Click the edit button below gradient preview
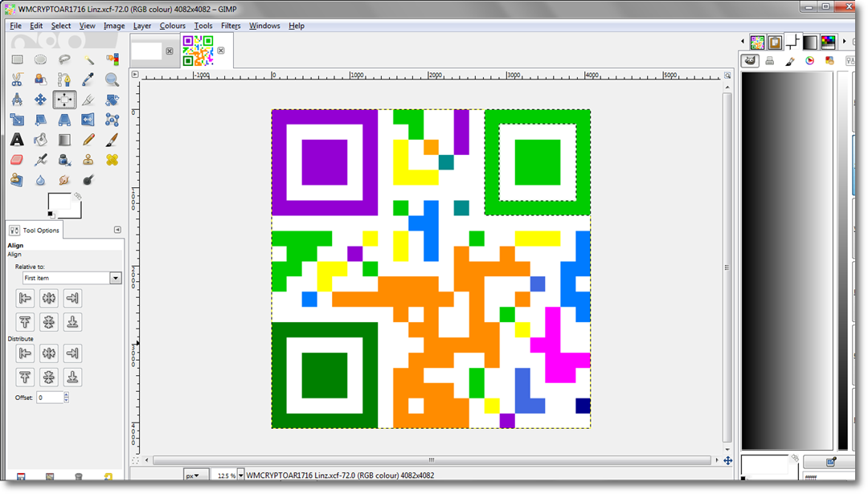The height and width of the screenshot is (494, 868). click(830, 462)
